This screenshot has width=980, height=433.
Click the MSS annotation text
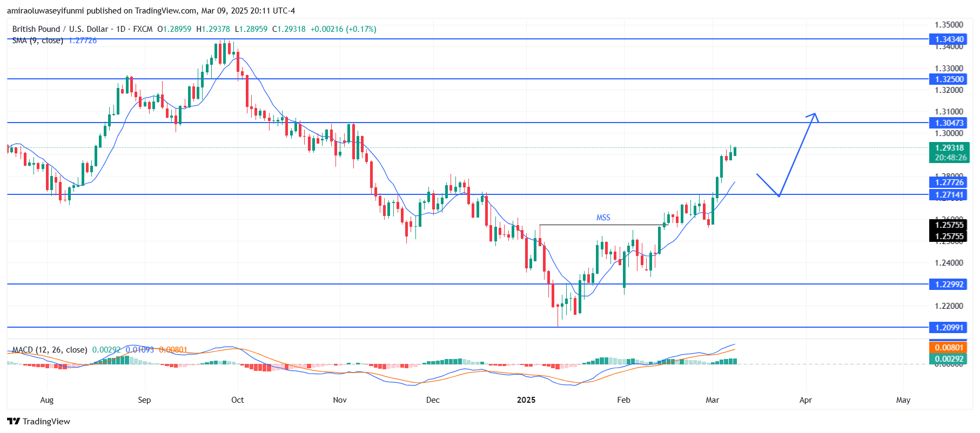603,218
